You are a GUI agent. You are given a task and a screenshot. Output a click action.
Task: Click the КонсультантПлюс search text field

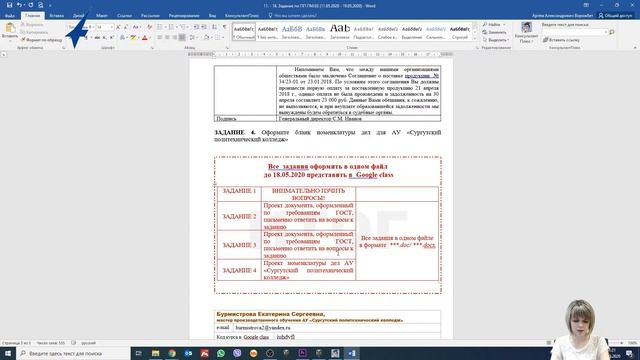[574, 32]
